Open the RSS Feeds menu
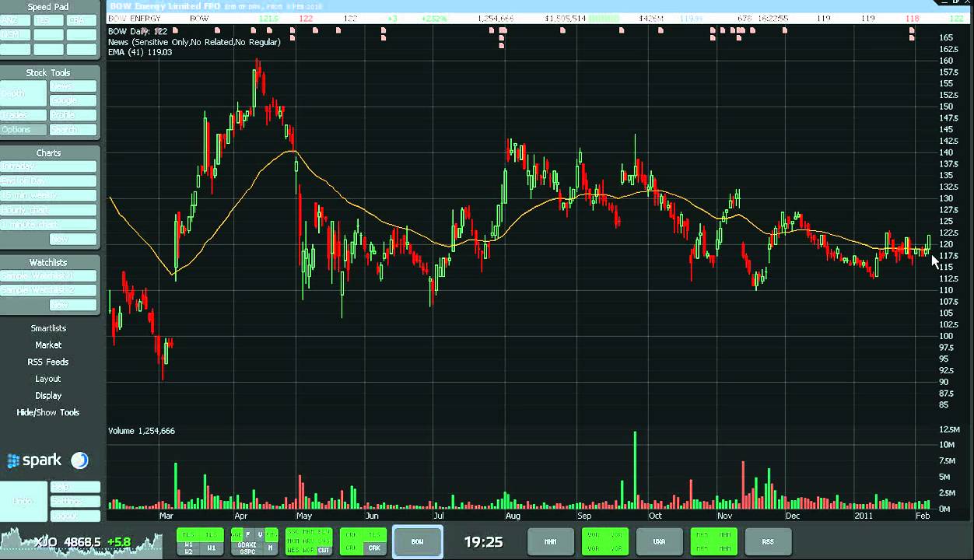The height and width of the screenshot is (560, 974). [48, 362]
